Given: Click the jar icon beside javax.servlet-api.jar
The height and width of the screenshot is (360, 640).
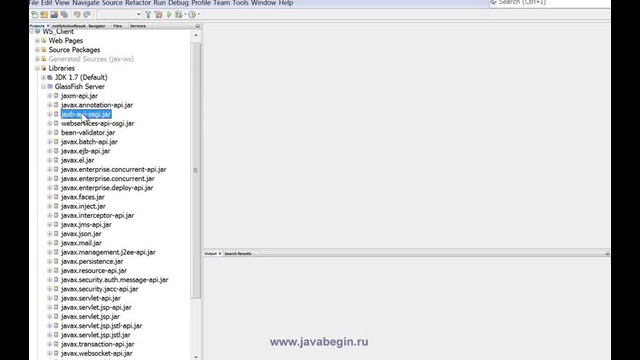Looking at the screenshot, I should pos(56,298).
